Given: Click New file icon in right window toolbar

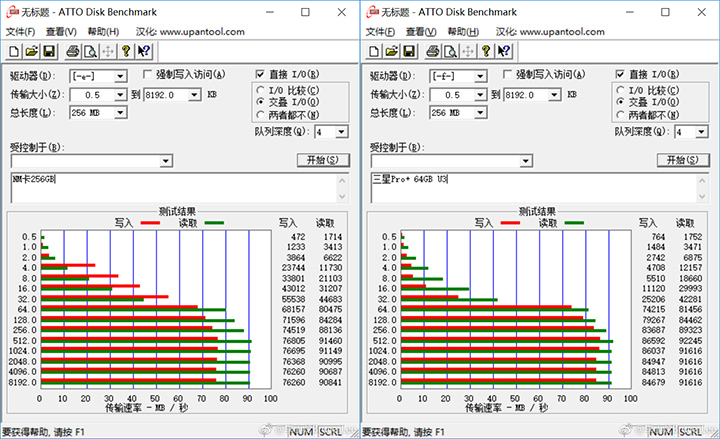Looking at the screenshot, I should click(374, 51).
